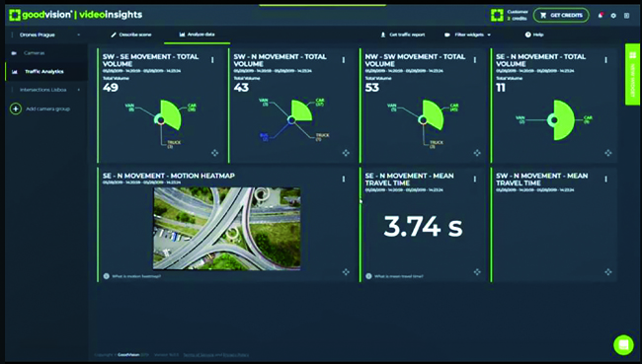Click the info icon for motion heatmap
This screenshot has width=642, height=364.
click(107, 276)
